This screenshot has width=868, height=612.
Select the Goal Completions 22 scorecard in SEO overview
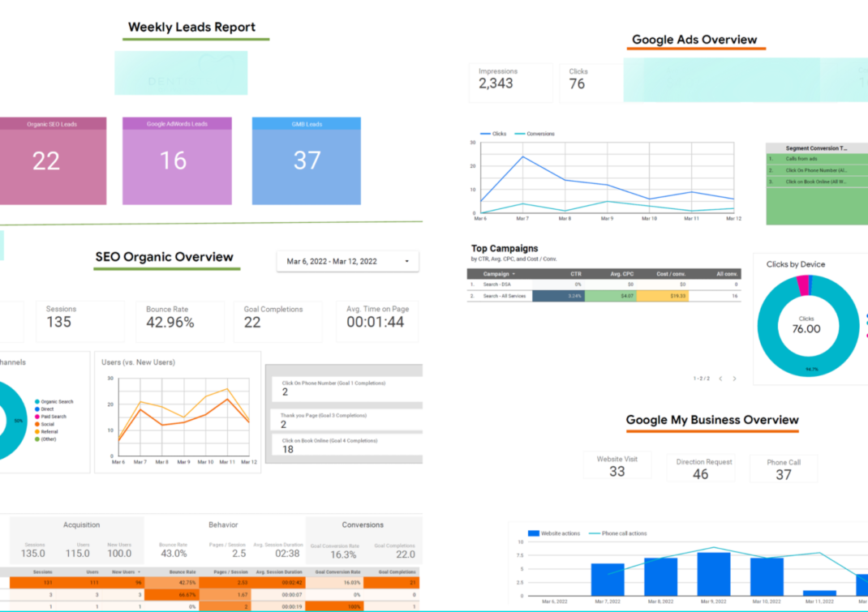click(278, 322)
